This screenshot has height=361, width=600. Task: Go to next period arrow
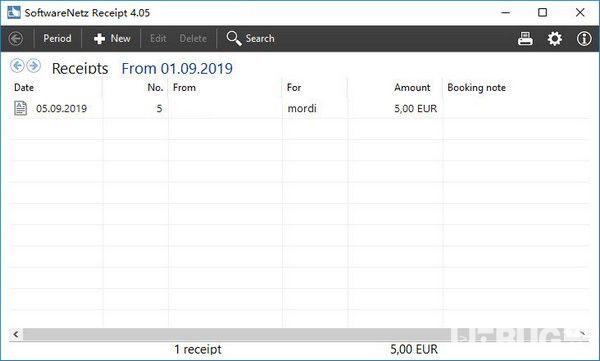[34, 66]
